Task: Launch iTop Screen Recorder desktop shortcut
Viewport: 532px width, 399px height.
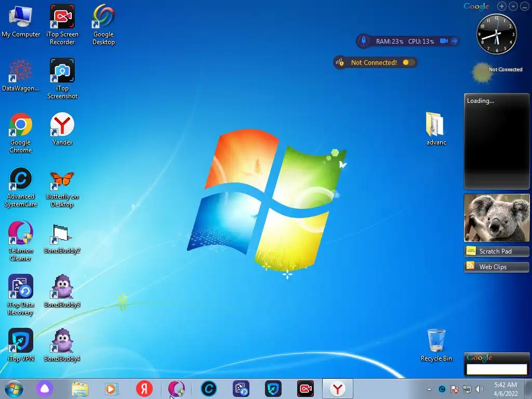Action: 62,24
